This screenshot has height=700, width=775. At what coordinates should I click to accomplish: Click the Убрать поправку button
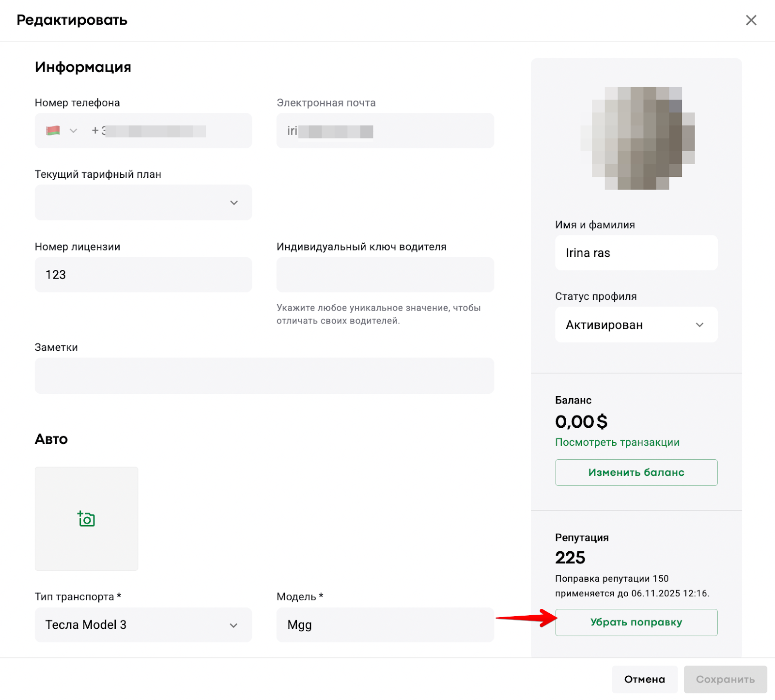[636, 622]
